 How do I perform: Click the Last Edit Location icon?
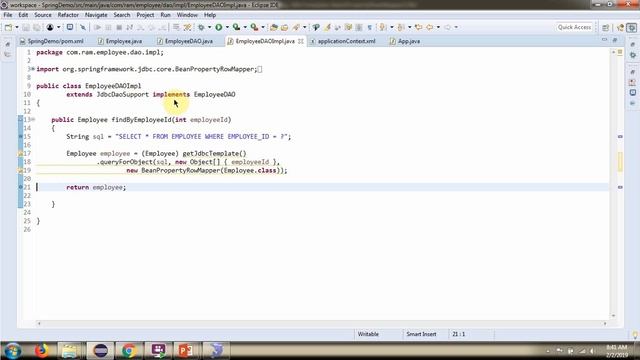(x=418, y=27)
